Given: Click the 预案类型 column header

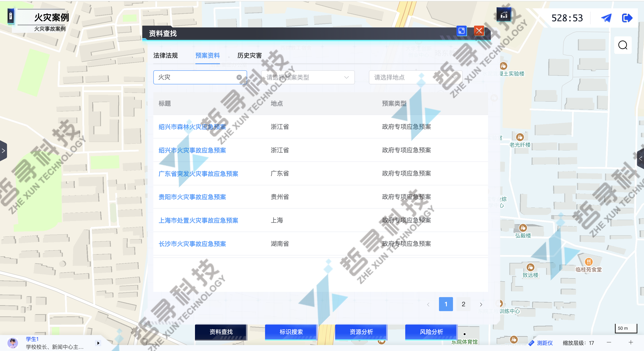Looking at the screenshot, I should point(394,103).
